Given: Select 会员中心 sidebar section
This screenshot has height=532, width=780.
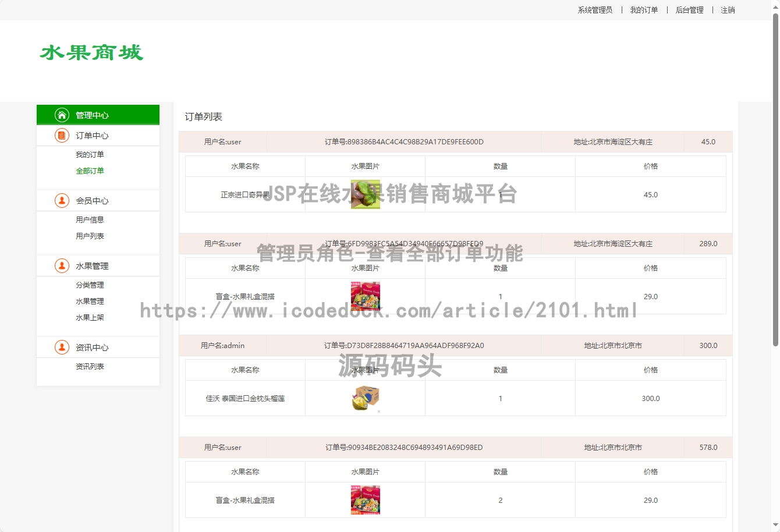Looking at the screenshot, I should [98, 200].
